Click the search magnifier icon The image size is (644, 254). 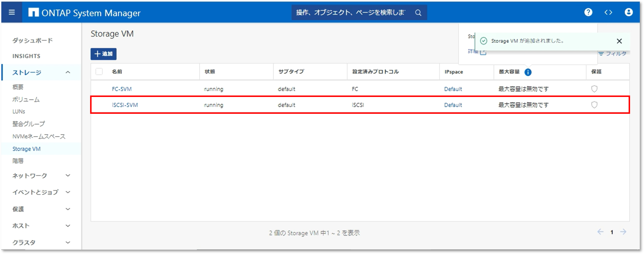tap(418, 12)
